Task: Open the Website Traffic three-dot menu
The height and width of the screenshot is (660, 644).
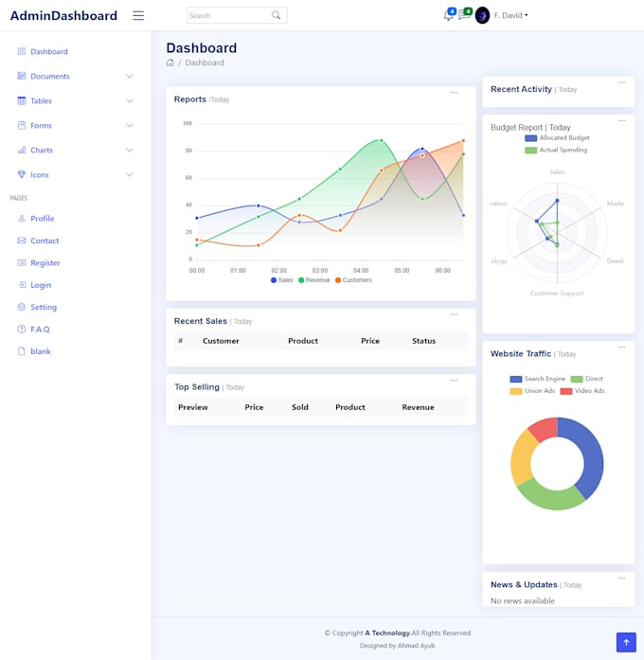Action: pyautogui.click(x=621, y=348)
